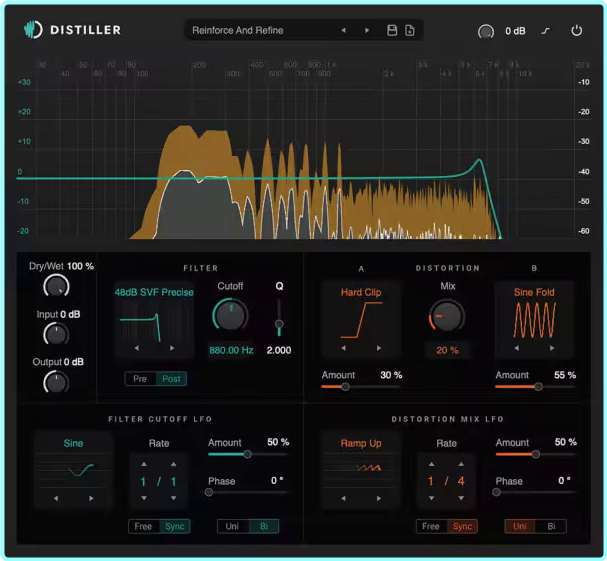Viewport: 607px width, 561px height.
Task: Click the filter Cutoff knob
Action: coord(230,315)
